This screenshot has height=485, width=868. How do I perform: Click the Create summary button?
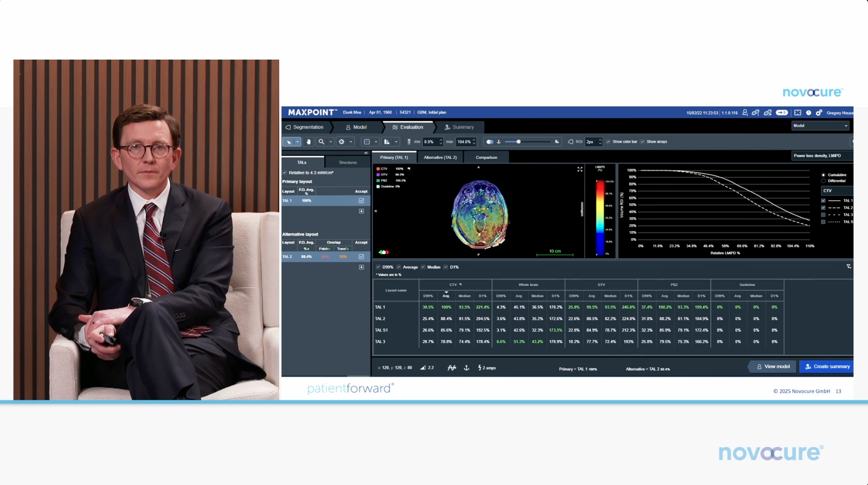827,367
